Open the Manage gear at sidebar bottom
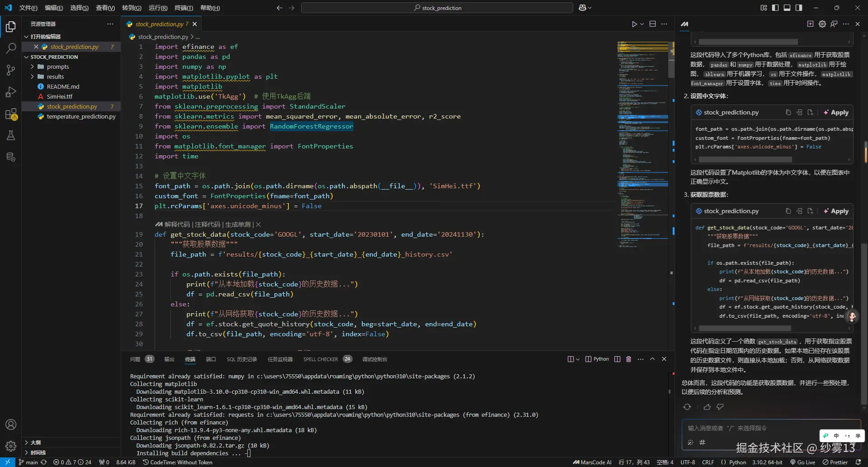The height and width of the screenshot is (467, 868). (x=11, y=446)
